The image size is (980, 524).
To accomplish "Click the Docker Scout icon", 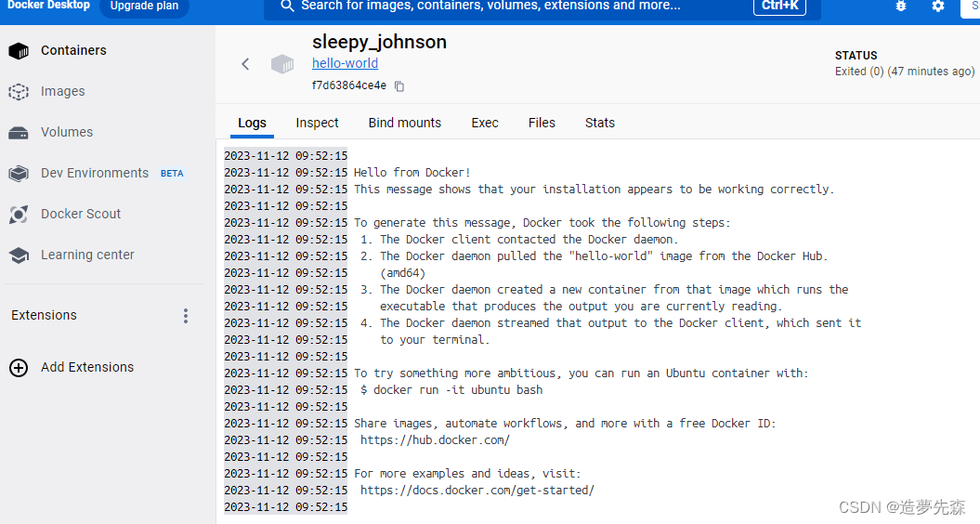I will pos(19,215).
